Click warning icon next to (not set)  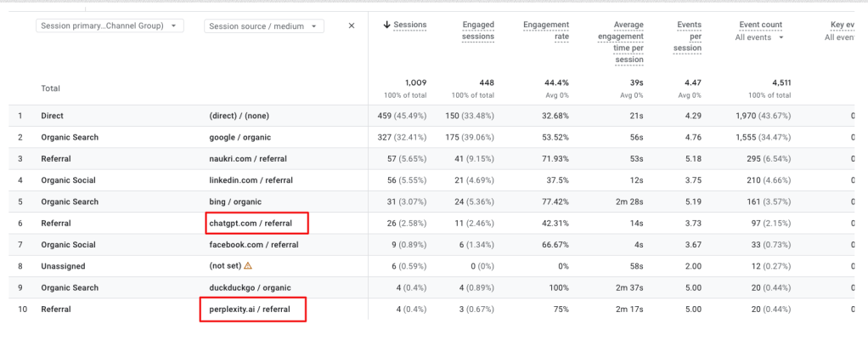pyautogui.click(x=248, y=266)
